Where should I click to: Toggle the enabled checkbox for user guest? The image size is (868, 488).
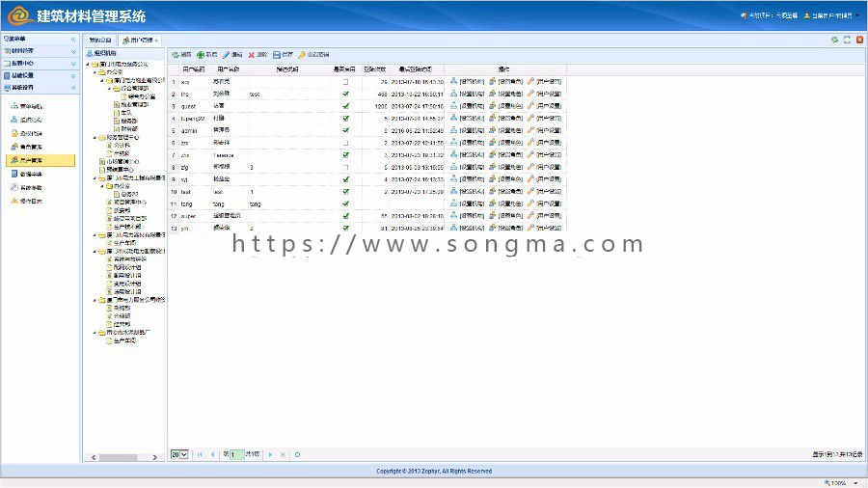(x=345, y=106)
